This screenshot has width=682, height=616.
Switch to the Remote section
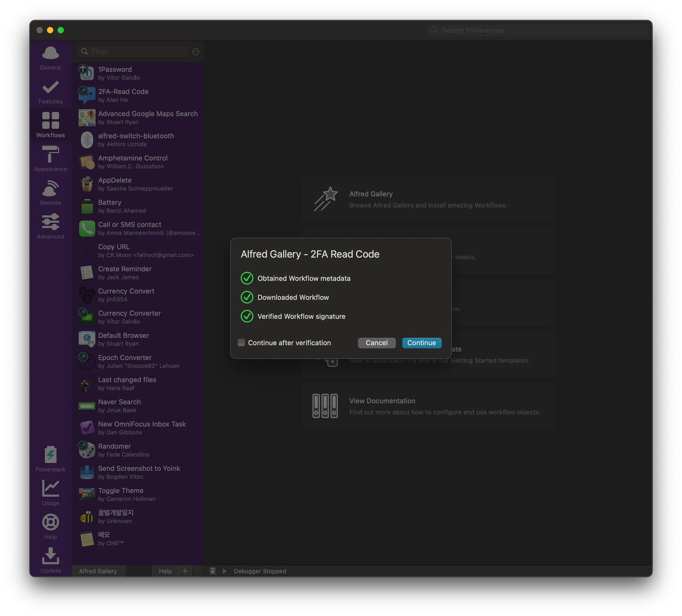tap(50, 191)
